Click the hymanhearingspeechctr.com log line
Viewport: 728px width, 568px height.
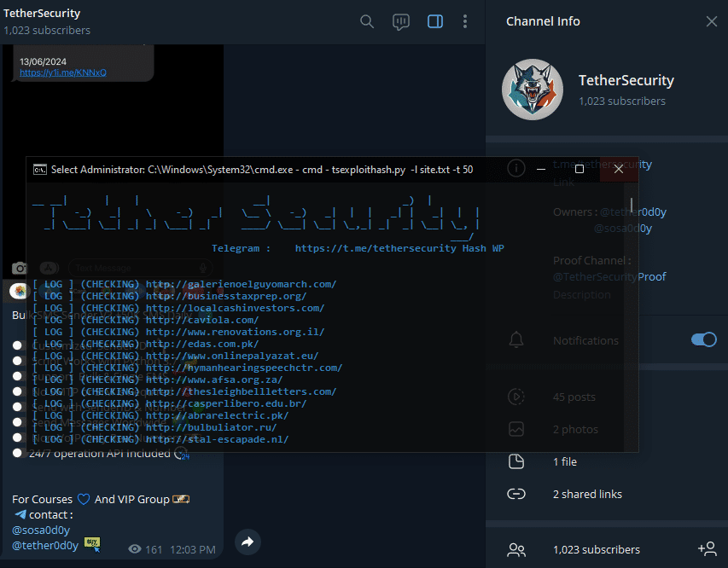tap(188, 368)
